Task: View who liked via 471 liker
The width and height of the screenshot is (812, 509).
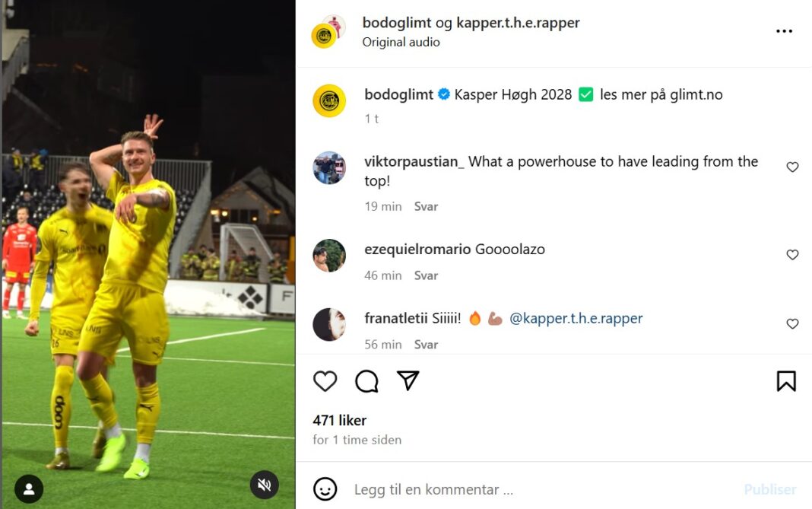Action: (x=339, y=420)
